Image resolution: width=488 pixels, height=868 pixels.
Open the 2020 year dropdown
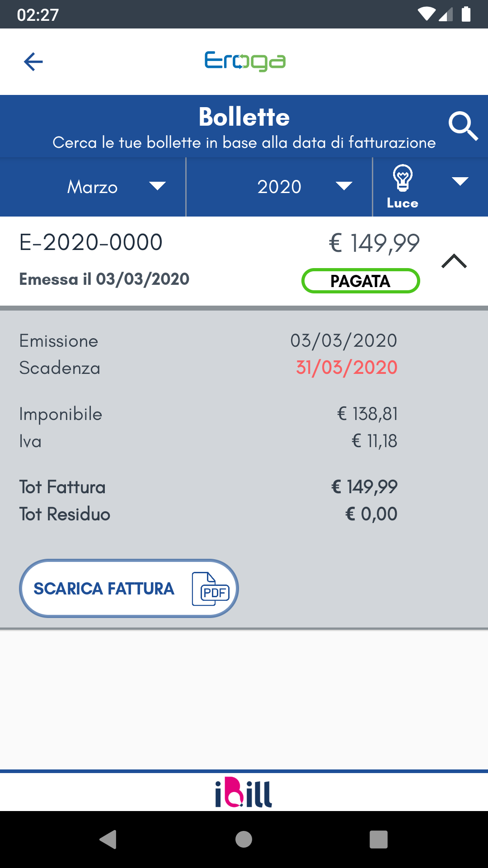tap(279, 187)
